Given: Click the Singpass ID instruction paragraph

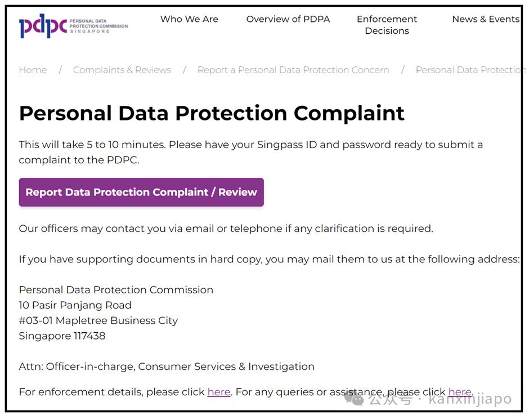Looking at the screenshot, I should 250,152.
